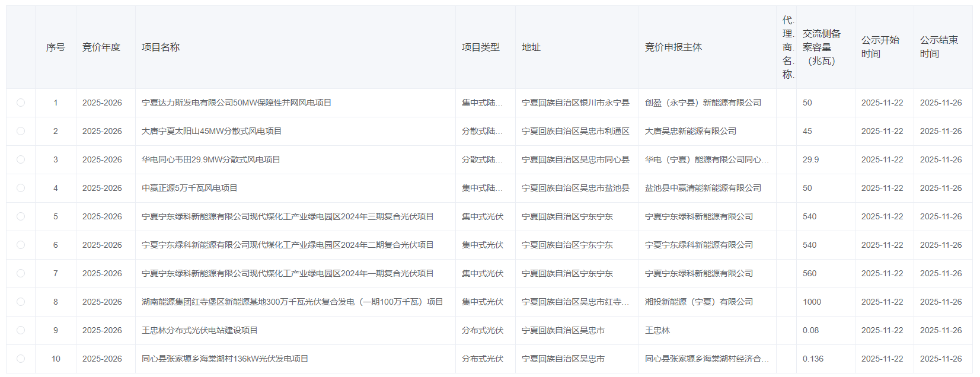
Task: Click the 湘投新能源（宁夏）有限公司 cell
Action: [x=699, y=302]
